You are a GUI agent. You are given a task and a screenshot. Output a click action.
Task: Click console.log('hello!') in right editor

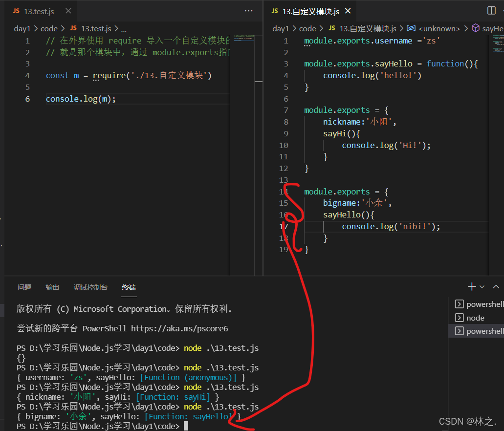(x=372, y=76)
